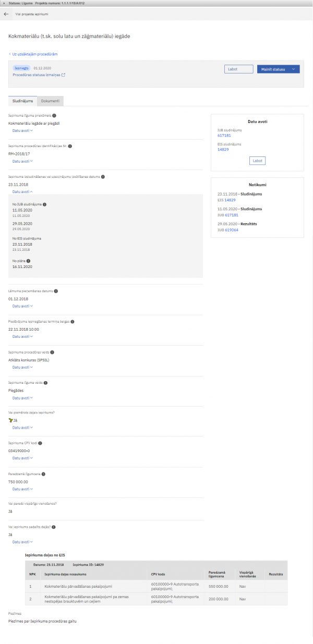
Task: Click info icon next to Lēmuma pieņemšanas datums
Action: point(56,291)
